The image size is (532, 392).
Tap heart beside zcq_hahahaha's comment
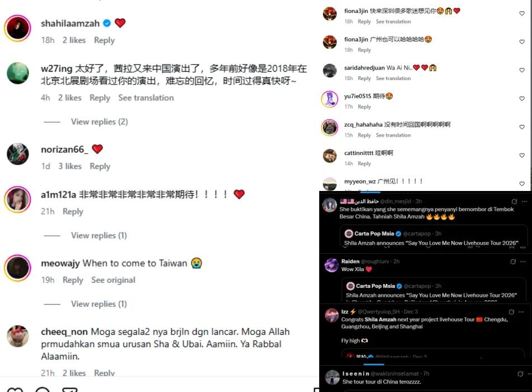(x=522, y=127)
